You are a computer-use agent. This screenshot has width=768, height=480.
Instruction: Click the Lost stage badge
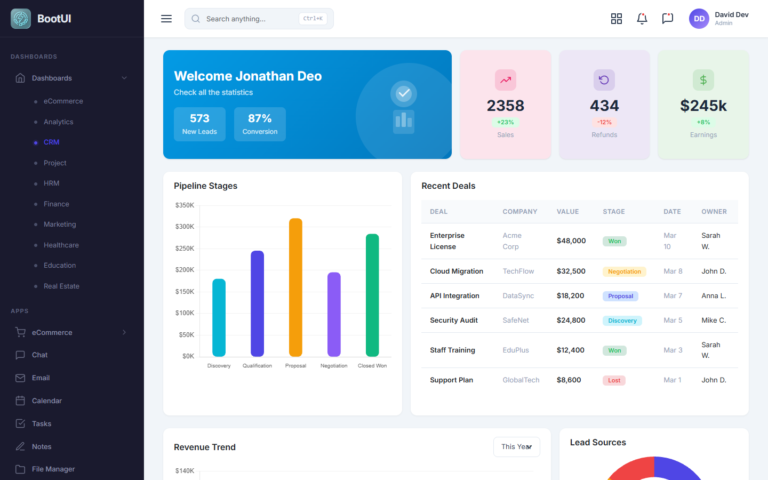point(614,380)
